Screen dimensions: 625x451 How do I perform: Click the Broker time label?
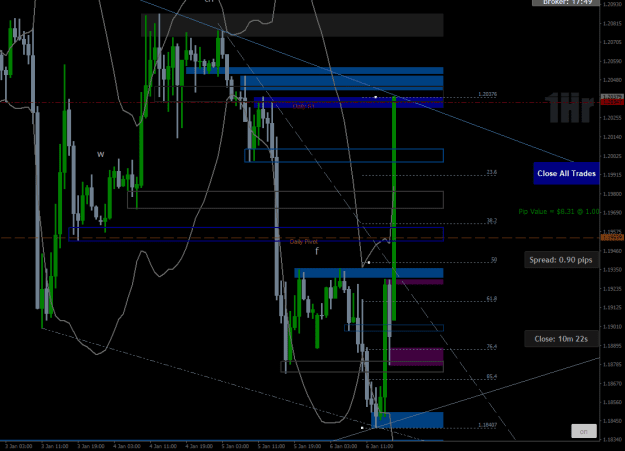[566, 2]
